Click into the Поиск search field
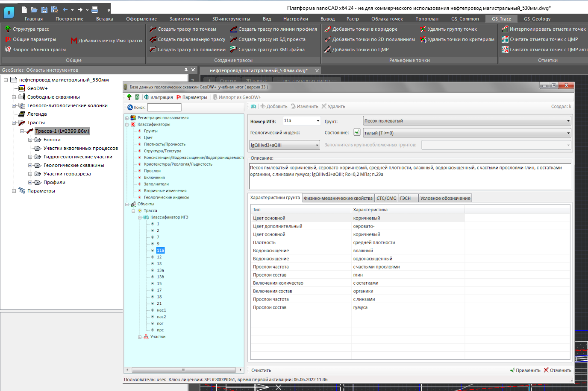Image resolution: width=588 pixels, height=391 pixels. (164, 108)
